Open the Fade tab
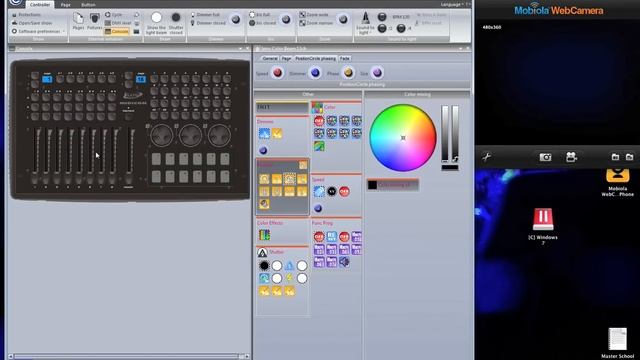The height and width of the screenshot is (360, 640). (344, 58)
